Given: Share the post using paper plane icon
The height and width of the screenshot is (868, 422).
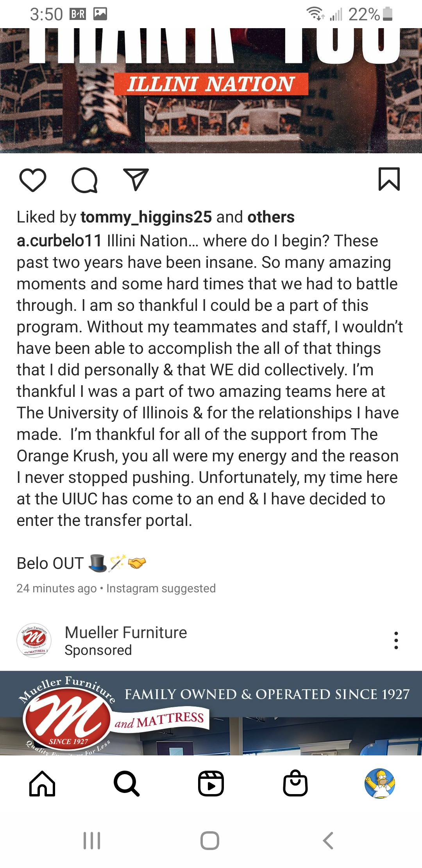Looking at the screenshot, I should click(136, 179).
